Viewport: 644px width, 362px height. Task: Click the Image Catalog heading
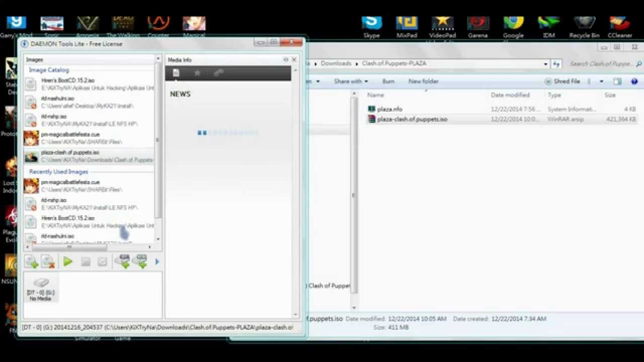pos(49,70)
